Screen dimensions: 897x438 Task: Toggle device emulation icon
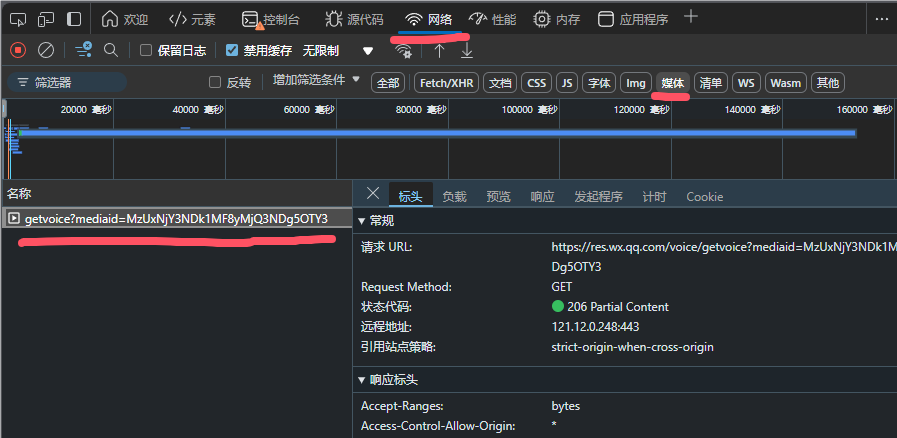pos(46,19)
